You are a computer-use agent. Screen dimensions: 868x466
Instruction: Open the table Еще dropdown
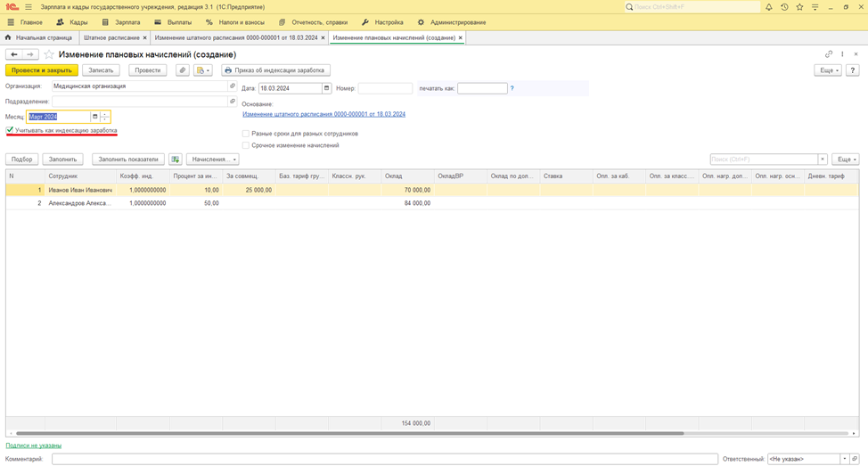(846, 159)
